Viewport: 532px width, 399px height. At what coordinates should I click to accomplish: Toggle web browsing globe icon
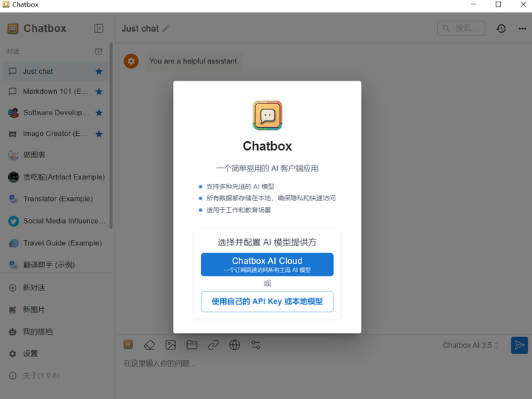tap(234, 345)
